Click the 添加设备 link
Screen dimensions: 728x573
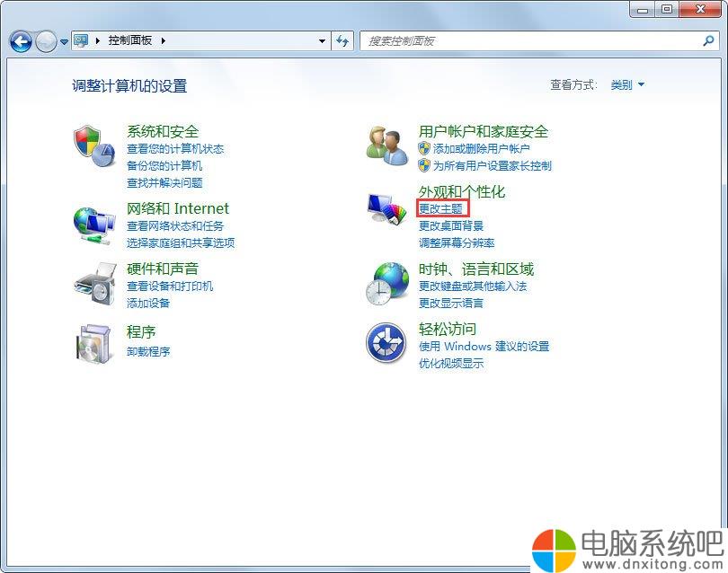[x=148, y=303]
